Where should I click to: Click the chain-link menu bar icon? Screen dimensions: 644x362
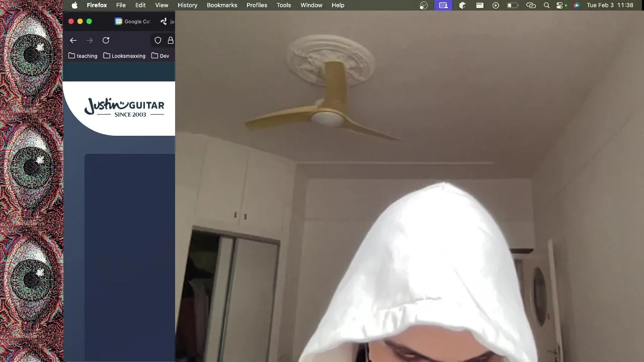(x=531, y=5)
